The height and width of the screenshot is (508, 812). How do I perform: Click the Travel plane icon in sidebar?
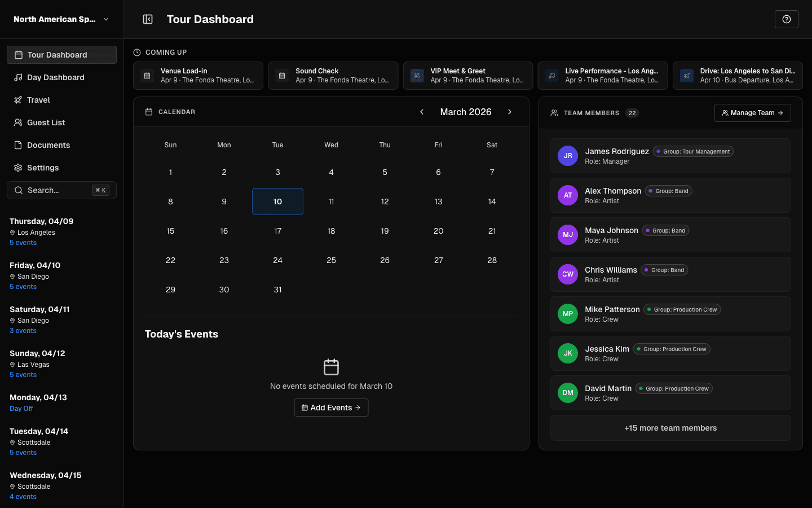click(x=17, y=100)
